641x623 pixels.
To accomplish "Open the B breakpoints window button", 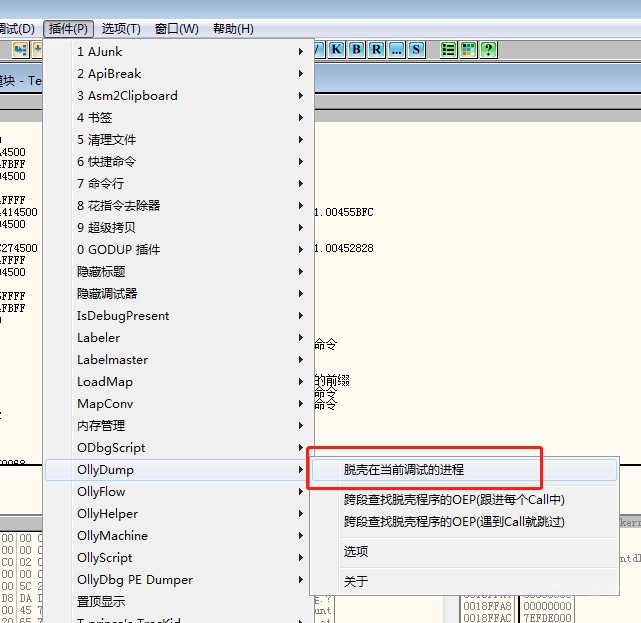I will (356, 49).
